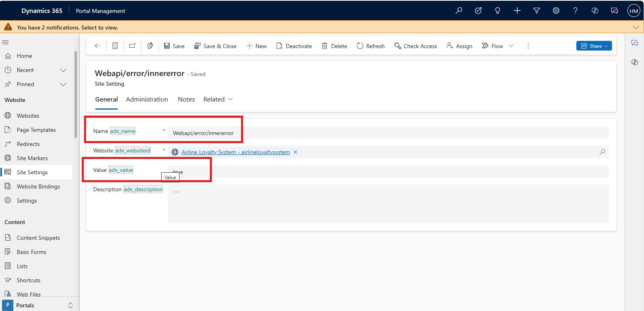Click the plus quick create icon
The height and width of the screenshot is (311, 644).
tap(517, 11)
